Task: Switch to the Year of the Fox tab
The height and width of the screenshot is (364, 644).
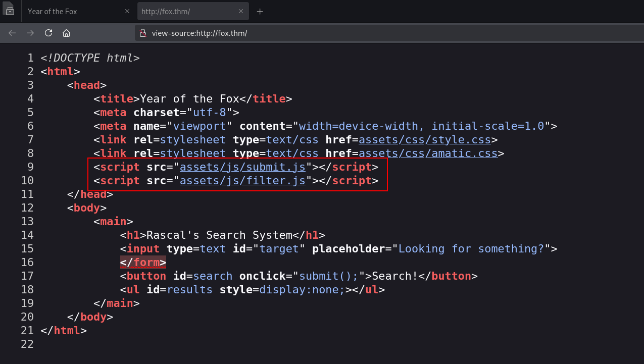Action: 71,12
